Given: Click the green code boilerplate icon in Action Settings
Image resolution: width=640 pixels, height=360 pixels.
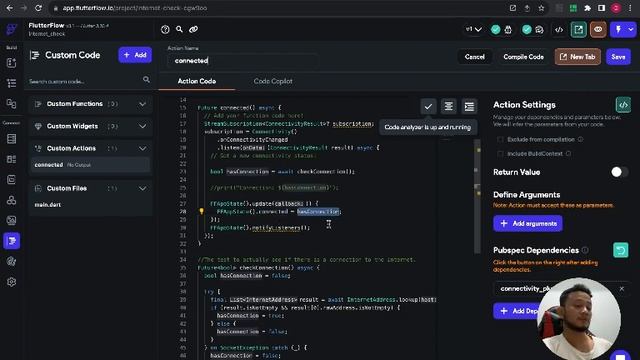Looking at the screenshot, I should (623, 105).
